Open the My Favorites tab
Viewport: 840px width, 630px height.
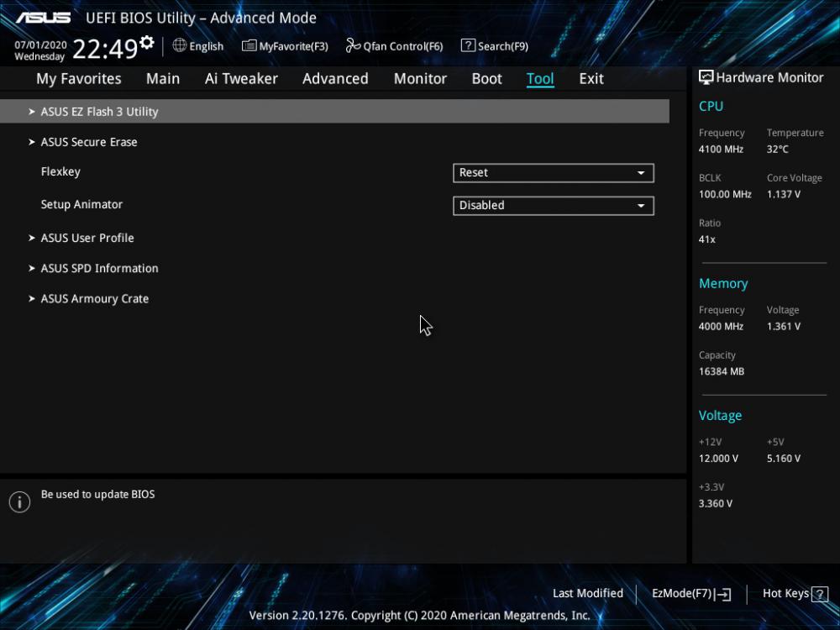coord(79,79)
